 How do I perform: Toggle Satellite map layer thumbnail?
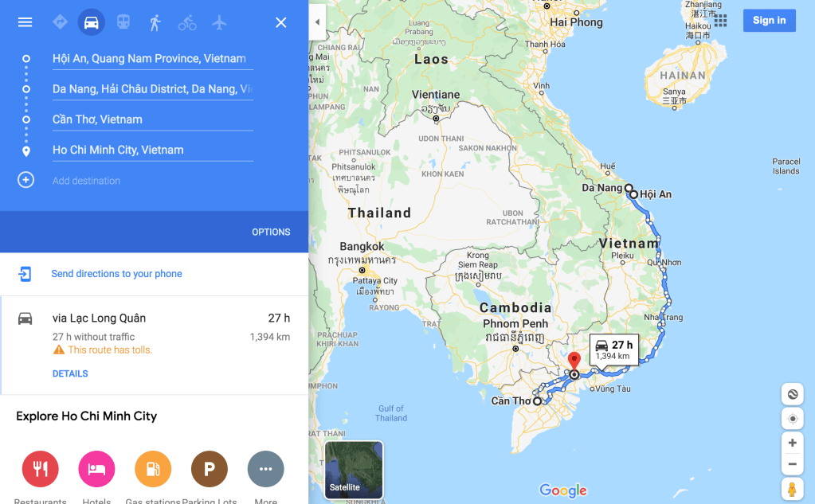point(354,470)
